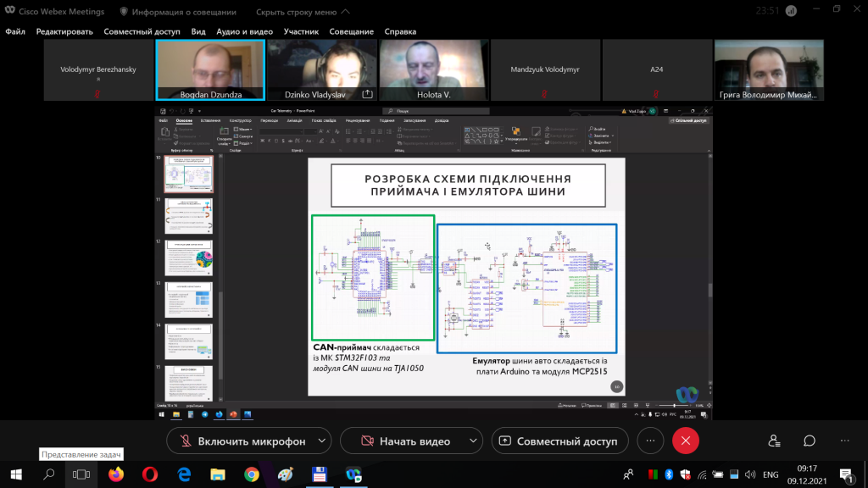The width and height of the screenshot is (868, 488).
Task: Unmute with Включить микрофон button
Action: coord(242,441)
